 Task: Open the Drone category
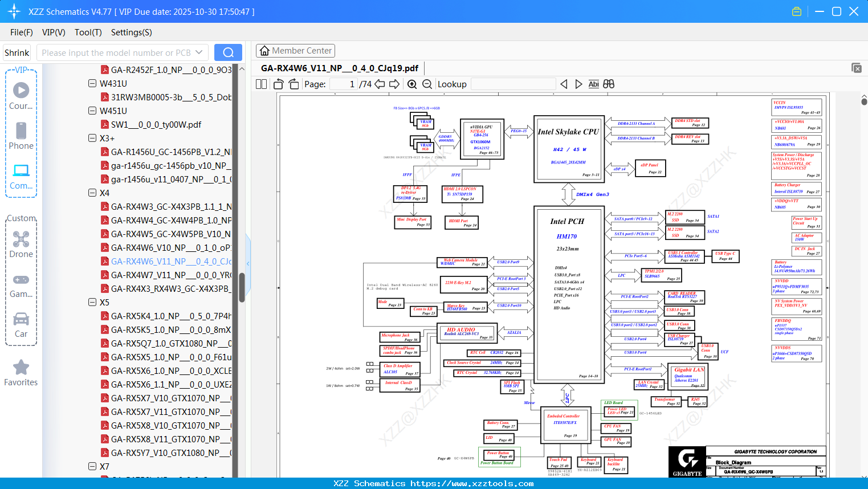tap(21, 244)
